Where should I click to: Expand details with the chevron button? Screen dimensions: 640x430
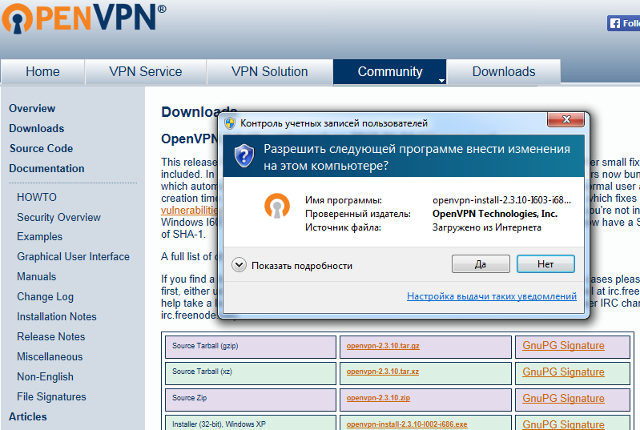tap(239, 265)
